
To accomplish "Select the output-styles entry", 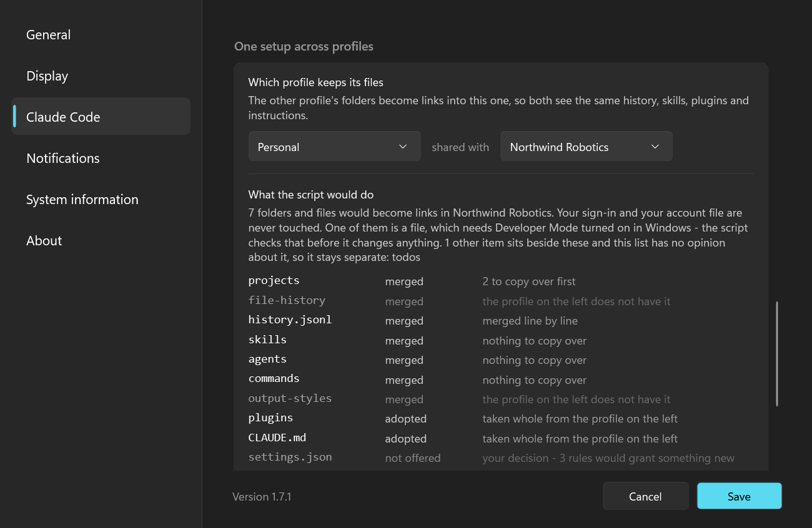I will coord(290,399).
